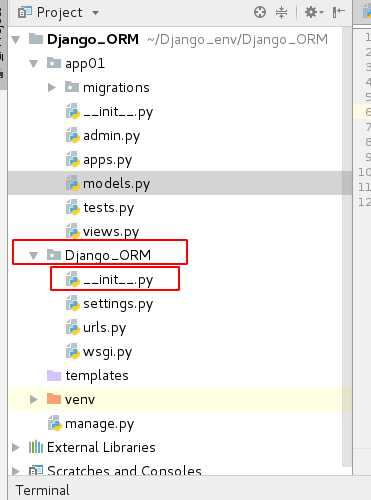Click the ~/Django_env/Django_ORM path text
This screenshot has width=371, height=500.
237,40
